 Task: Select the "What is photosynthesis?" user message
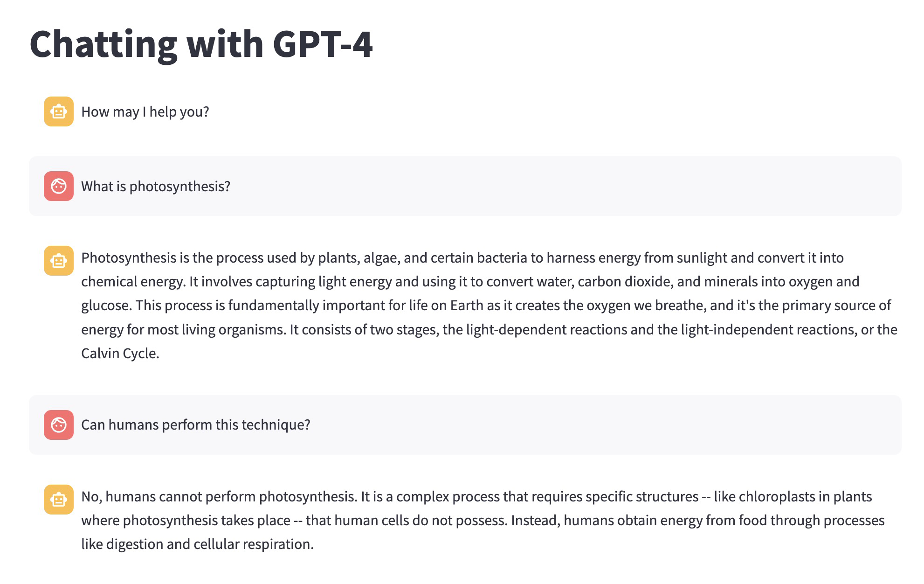pyautogui.click(x=156, y=187)
